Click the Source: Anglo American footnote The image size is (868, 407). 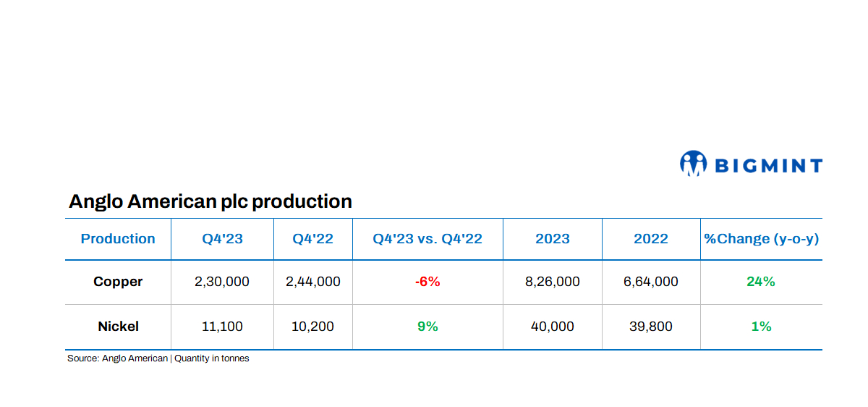[158, 358]
